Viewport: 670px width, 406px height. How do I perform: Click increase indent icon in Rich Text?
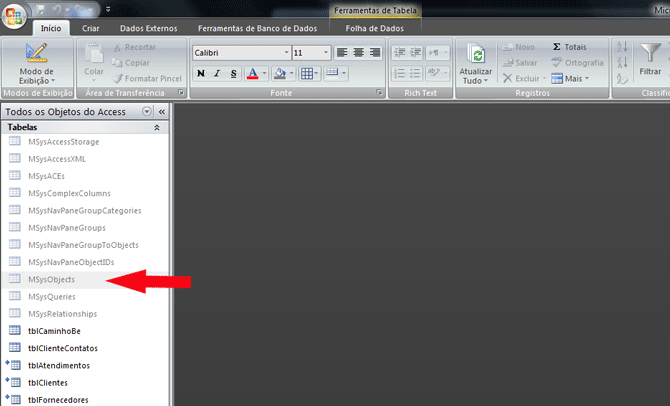415,53
